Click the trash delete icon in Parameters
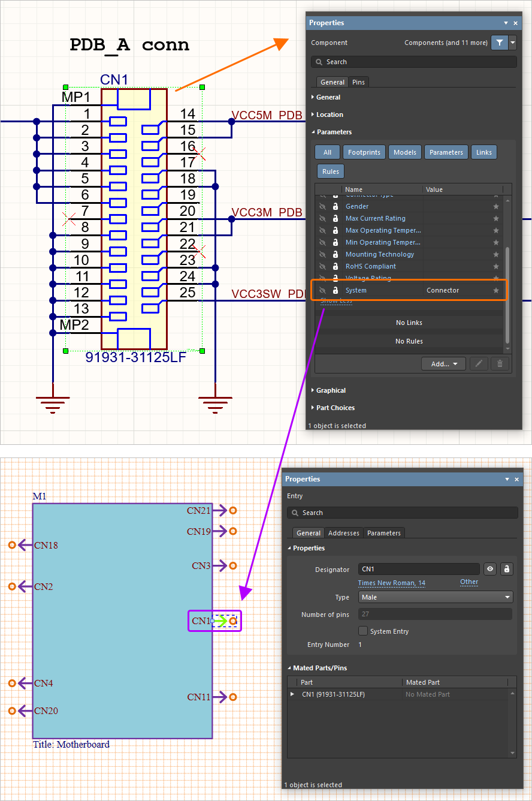 pos(500,364)
